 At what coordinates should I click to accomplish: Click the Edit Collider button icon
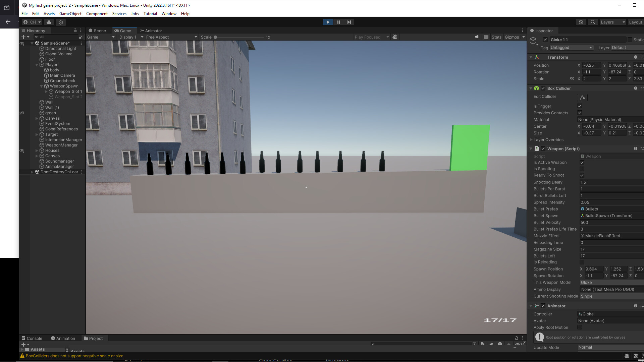point(582,97)
